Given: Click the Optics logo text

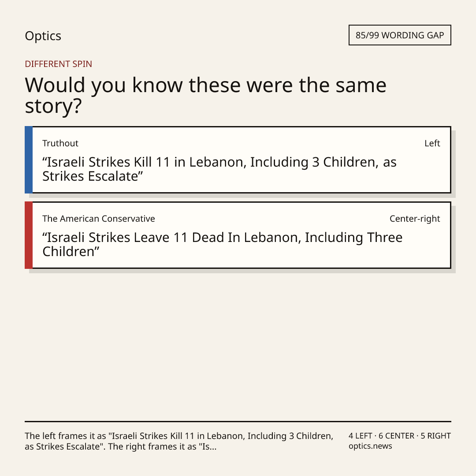Looking at the screenshot, I should coord(43,36).
